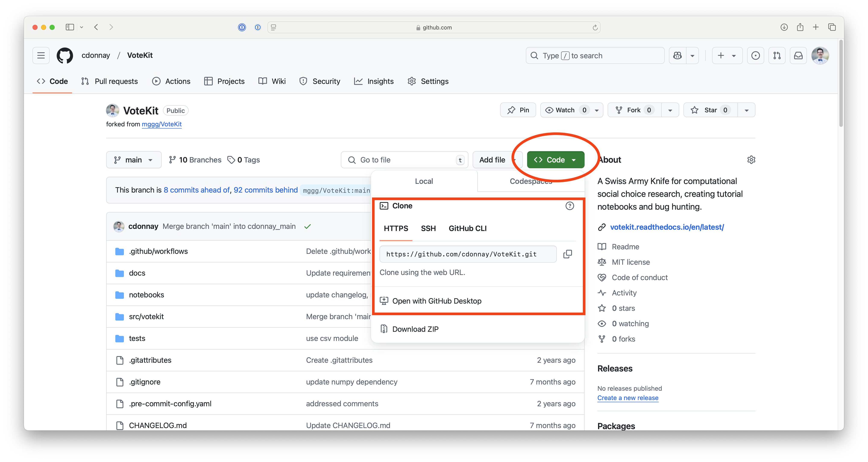Click the Clone help question mark icon
This screenshot has height=462, width=868.
(569, 206)
